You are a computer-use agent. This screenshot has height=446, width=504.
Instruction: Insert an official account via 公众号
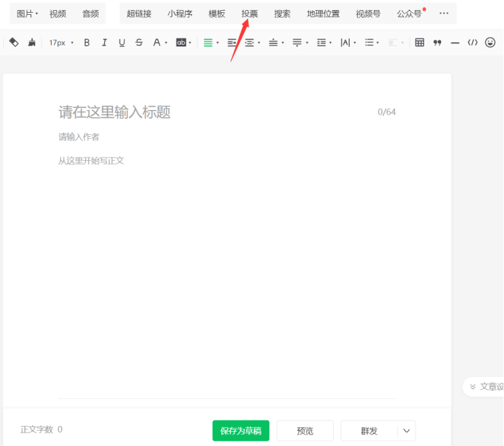409,13
